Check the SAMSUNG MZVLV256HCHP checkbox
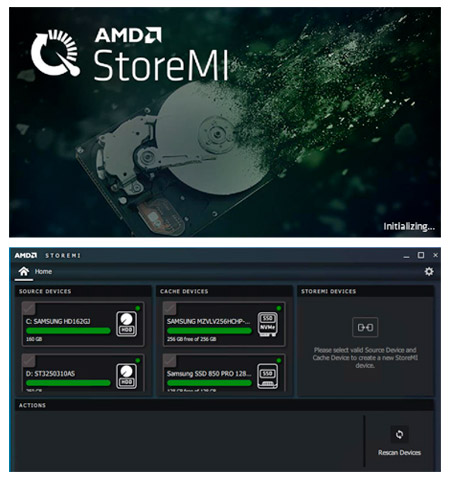450x479 pixels. coord(170,309)
